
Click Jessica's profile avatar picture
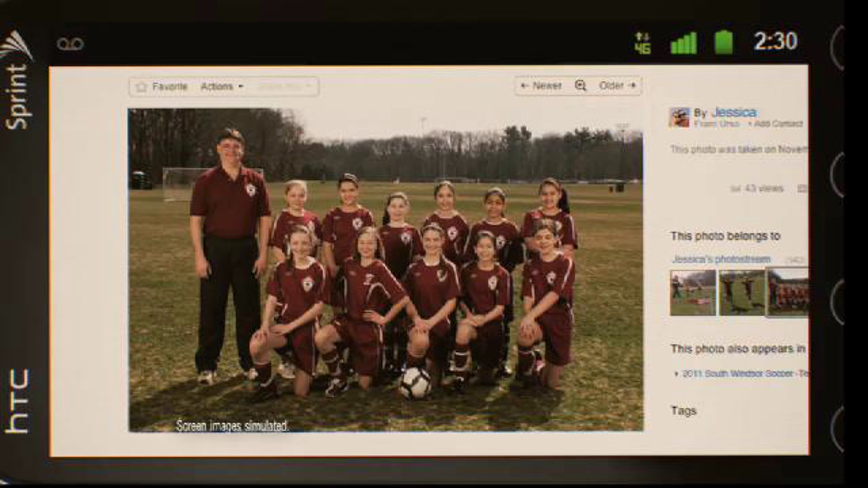pyautogui.click(x=680, y=117)
